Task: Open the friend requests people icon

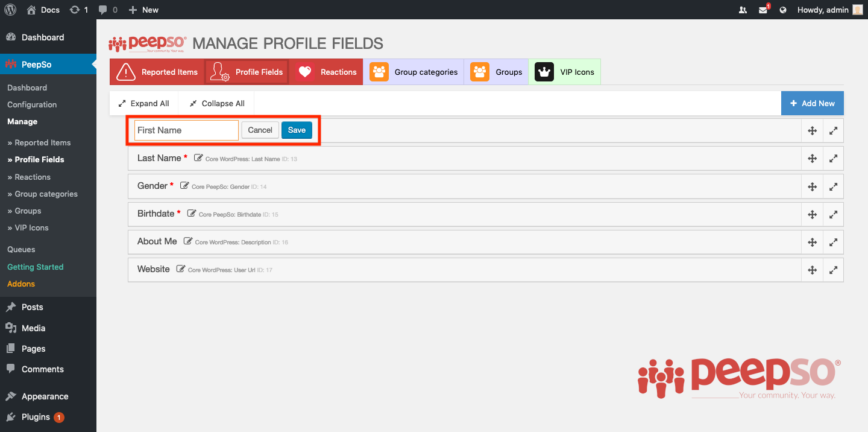Action: [x=743, y=10]
